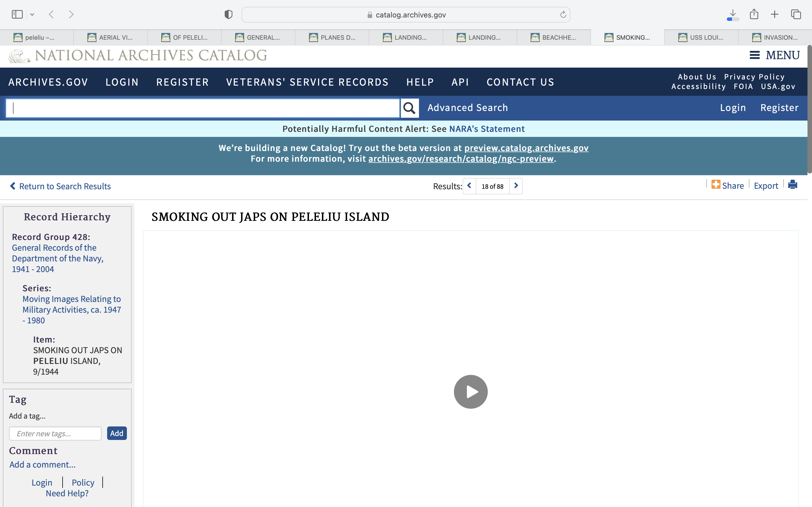Click the magnifying glass search button

coord(409,108)
